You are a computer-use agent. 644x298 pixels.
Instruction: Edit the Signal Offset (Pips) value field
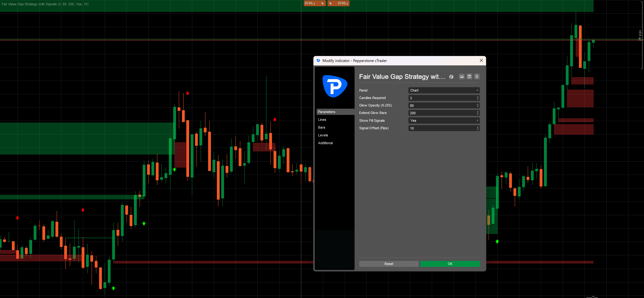(x=439, y=128)
